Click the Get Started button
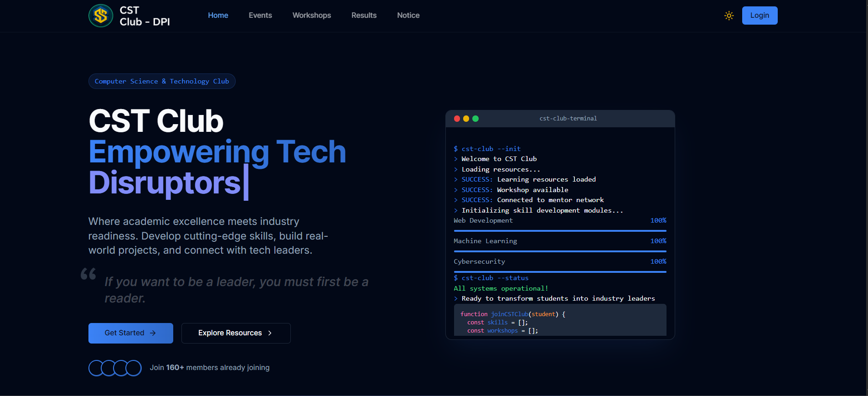868x396 pixels. pyautogui.click(x=131, y=333)
